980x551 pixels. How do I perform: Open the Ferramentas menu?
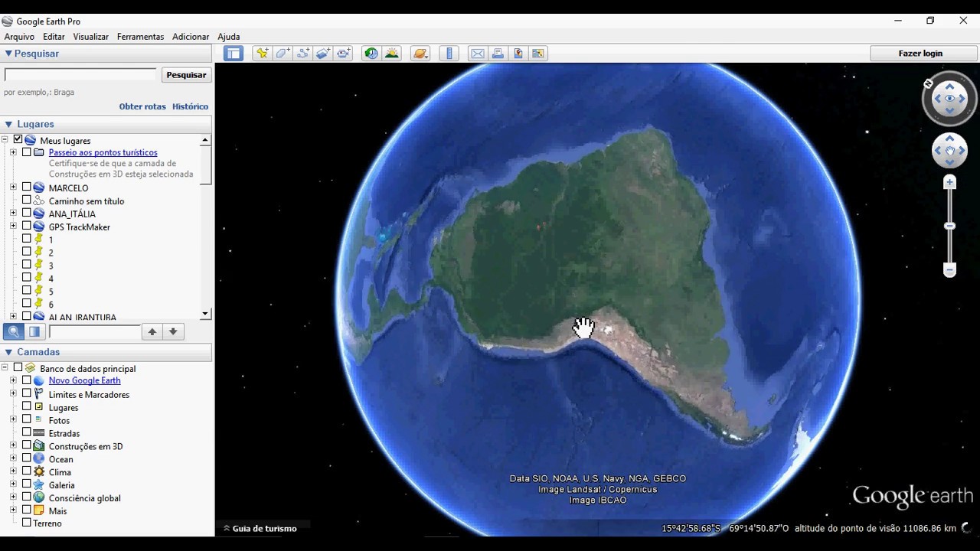pos(140,37)
